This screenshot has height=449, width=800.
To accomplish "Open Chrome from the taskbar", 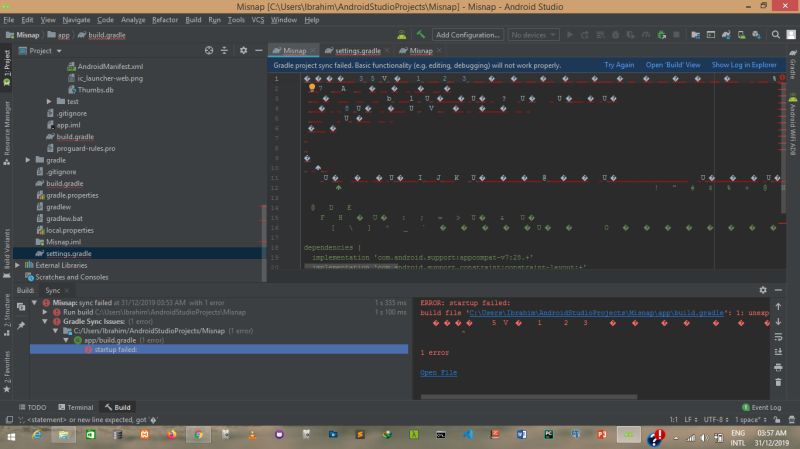I will (x=198, y=435).
